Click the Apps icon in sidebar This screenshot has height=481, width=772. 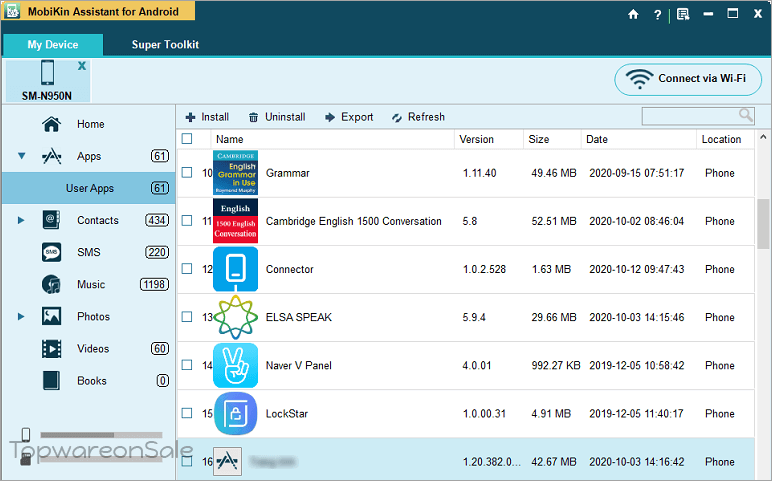52,156
